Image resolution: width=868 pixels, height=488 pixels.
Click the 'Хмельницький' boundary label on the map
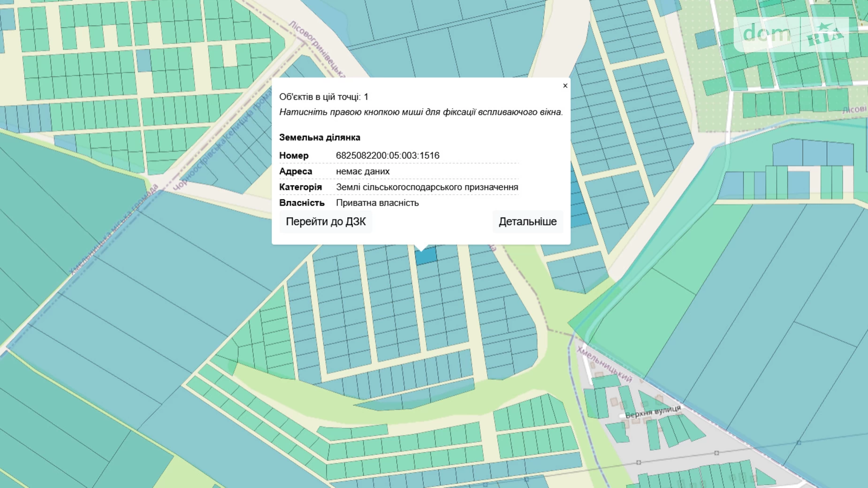coord(604,364)
